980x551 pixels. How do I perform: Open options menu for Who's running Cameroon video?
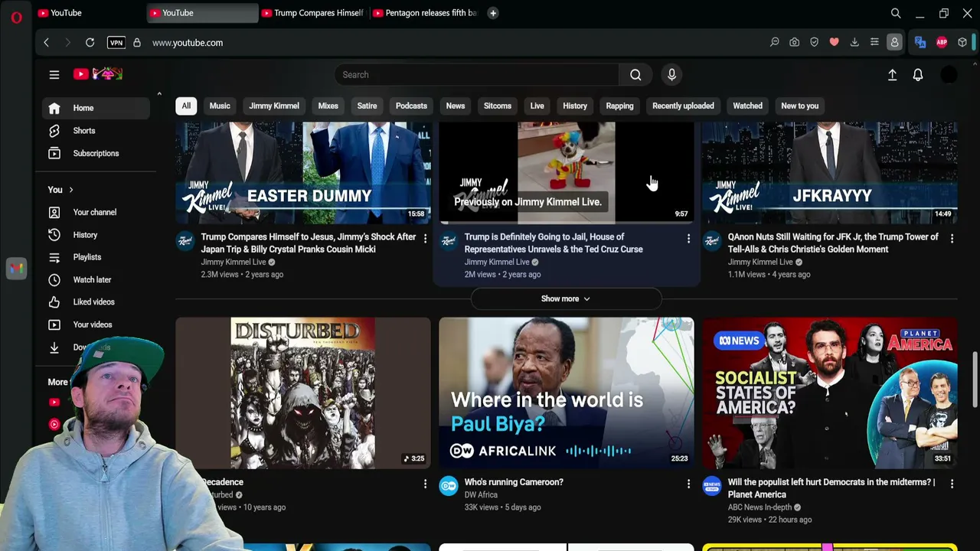(x=688, y=484)
